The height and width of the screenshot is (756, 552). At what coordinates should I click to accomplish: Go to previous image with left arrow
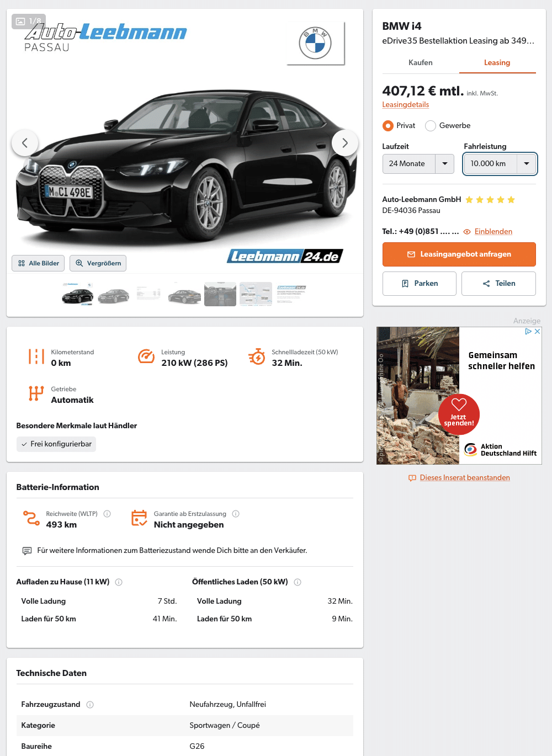[25, 143]
